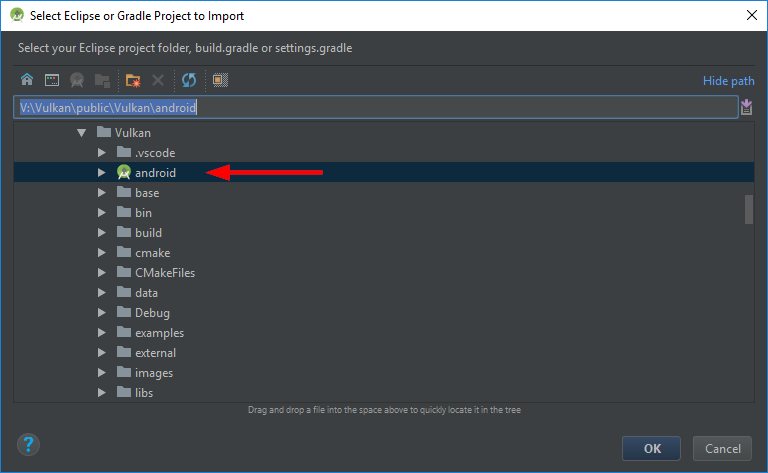Click the New Folder toolbar icon
768x473 pixels.
click(x=133, y=80)
